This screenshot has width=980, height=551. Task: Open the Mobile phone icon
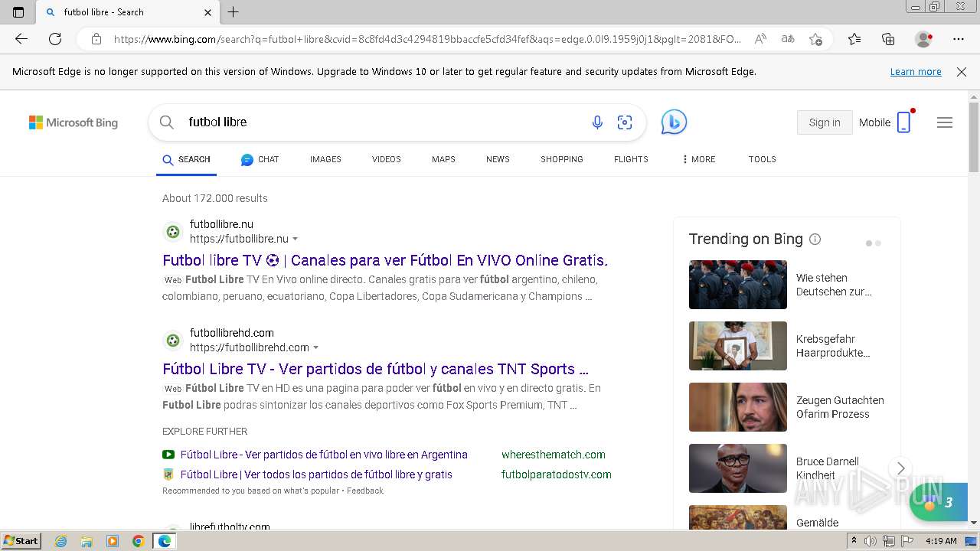[x=904, y=122]
